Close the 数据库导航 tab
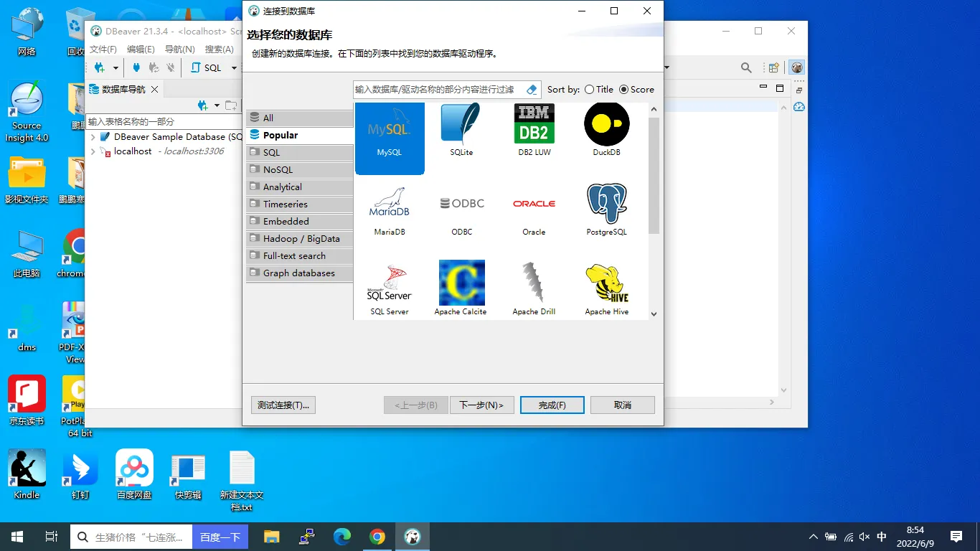 pos(154,90)
